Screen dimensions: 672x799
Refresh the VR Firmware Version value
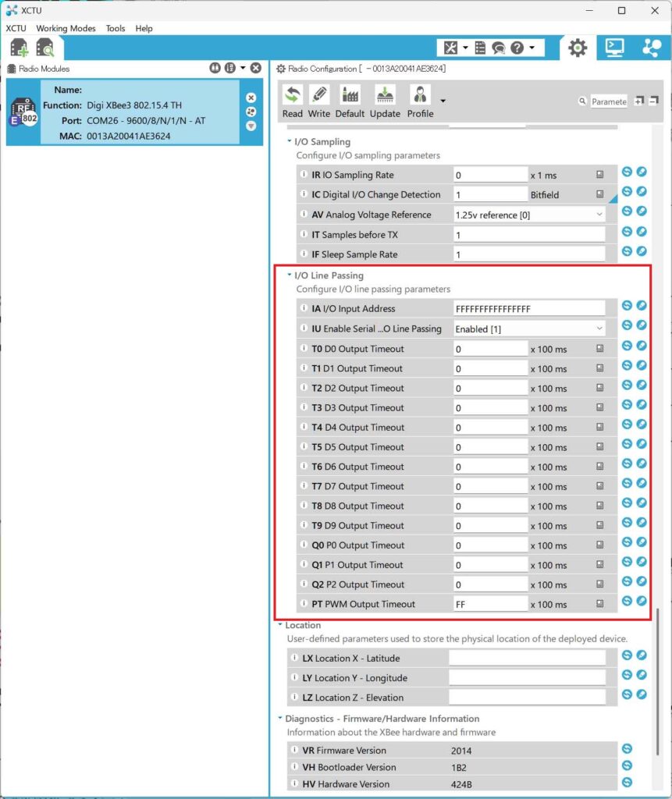point(628,748)
